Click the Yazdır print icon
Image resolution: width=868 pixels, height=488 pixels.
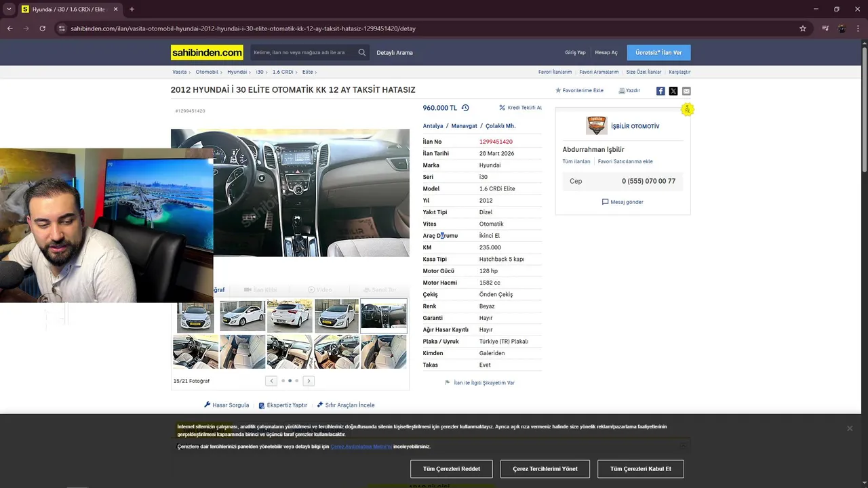(x=629, y=90)
